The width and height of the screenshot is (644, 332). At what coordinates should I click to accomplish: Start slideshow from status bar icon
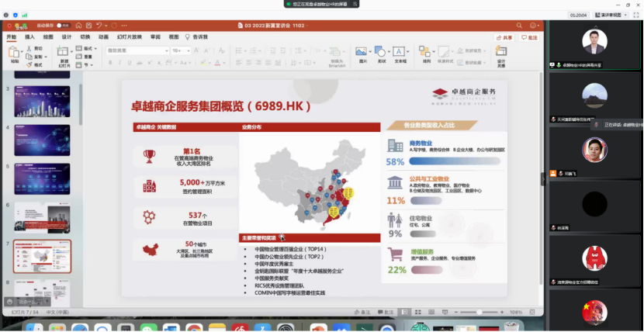[445, 313]
